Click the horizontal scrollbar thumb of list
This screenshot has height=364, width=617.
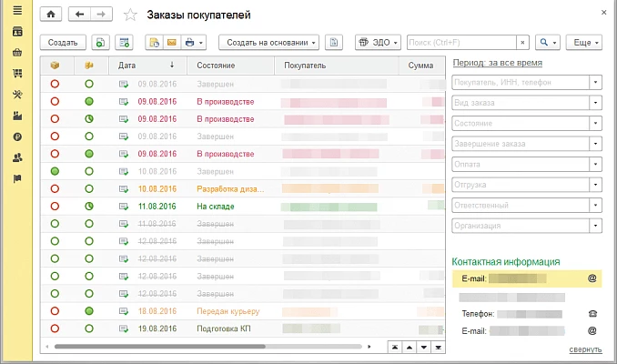coord(160,347)
